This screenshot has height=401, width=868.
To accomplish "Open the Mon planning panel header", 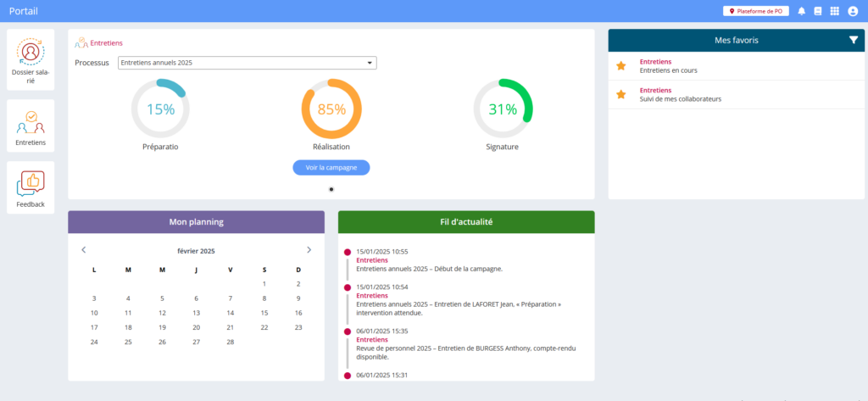I will tap(196, 222).
